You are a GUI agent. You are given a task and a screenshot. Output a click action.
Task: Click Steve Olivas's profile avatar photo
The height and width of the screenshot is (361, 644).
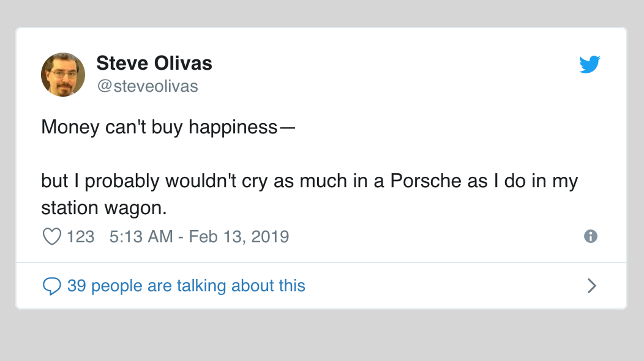[x=63, y=75]
